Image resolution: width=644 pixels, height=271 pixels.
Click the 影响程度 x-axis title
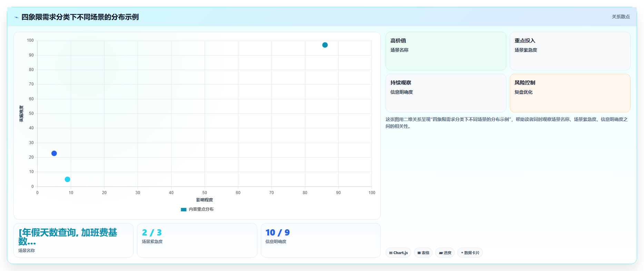(205, 200)
